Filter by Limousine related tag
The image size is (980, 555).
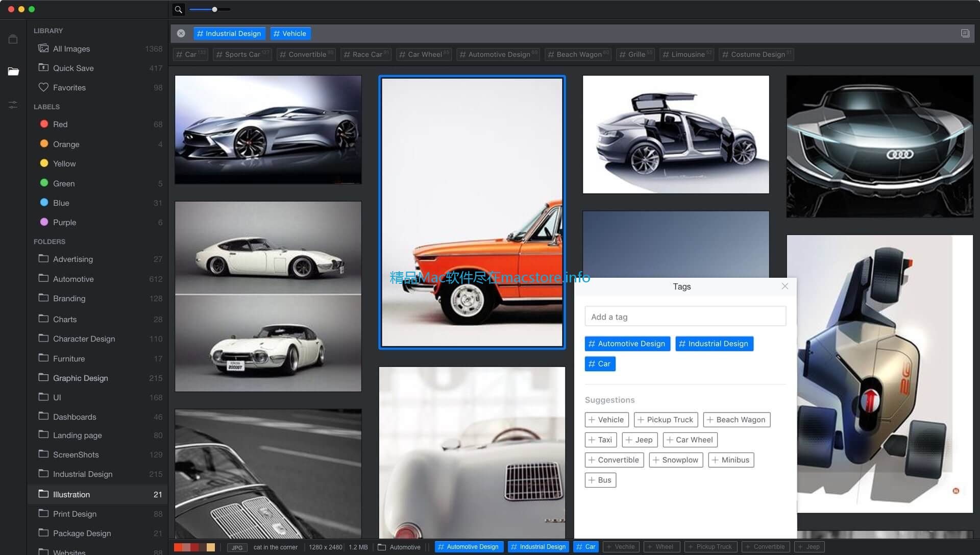point(687,54)
